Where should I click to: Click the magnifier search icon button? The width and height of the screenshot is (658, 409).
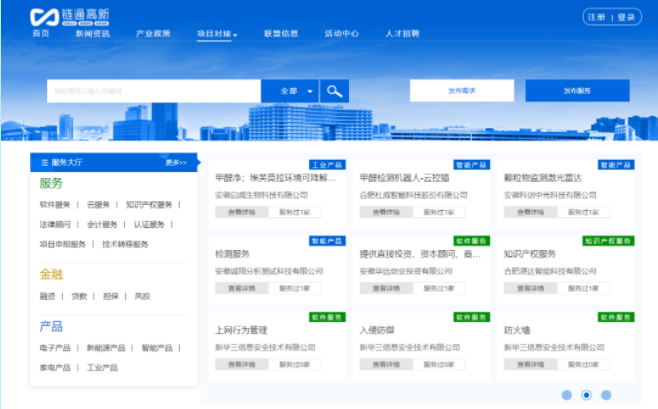click(334, 91)
